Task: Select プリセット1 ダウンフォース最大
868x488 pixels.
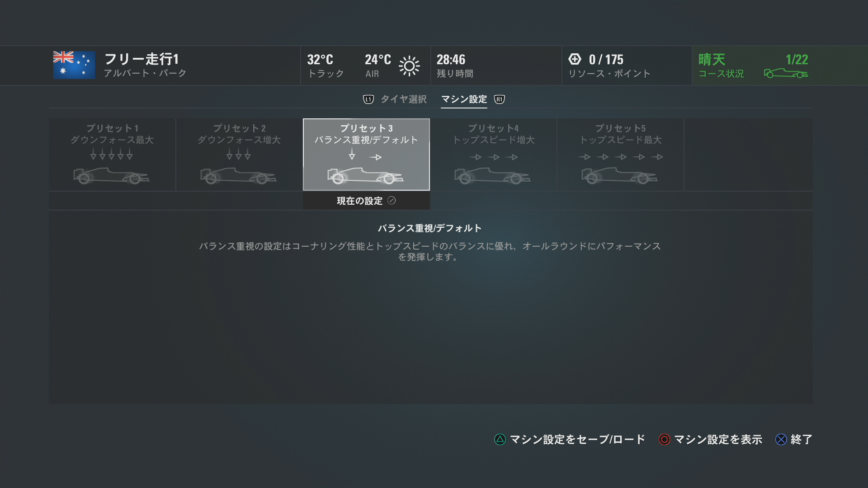Action: coord(112,155)
